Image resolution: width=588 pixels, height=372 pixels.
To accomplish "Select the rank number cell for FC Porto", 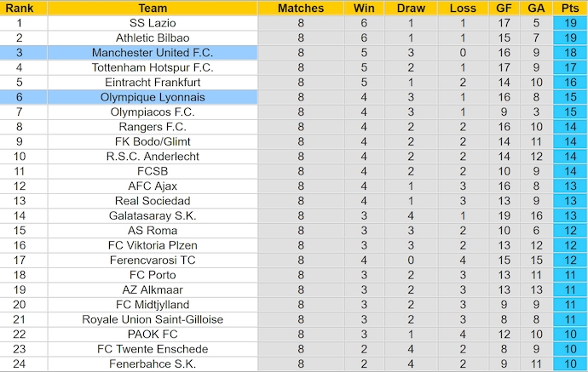I will point(19,275).
